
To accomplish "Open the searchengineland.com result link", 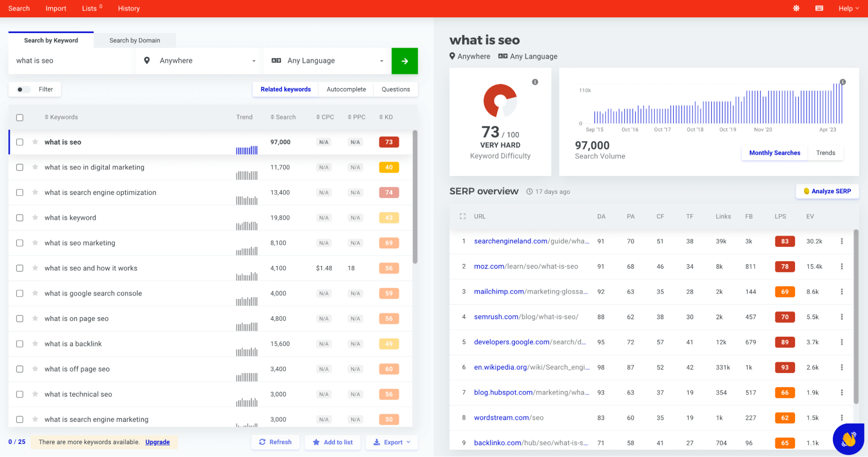I will [531, 241].
